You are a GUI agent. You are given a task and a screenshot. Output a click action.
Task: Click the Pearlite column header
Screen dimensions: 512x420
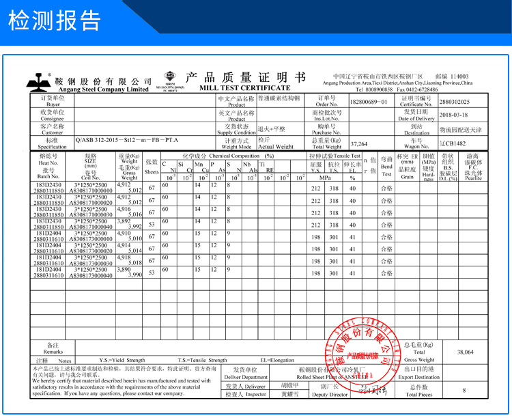pyautogui.click(x=474, y=178)
